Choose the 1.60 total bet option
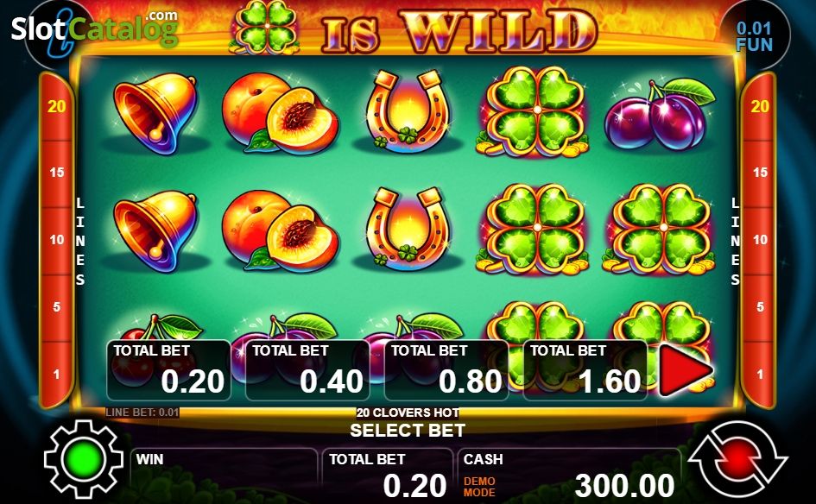Screen dimensions: 816x504 (585, 370)
